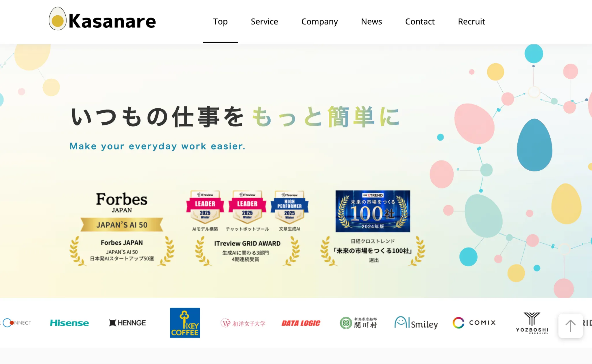
Task: Go to the Company page
Action: coord(319,21)
